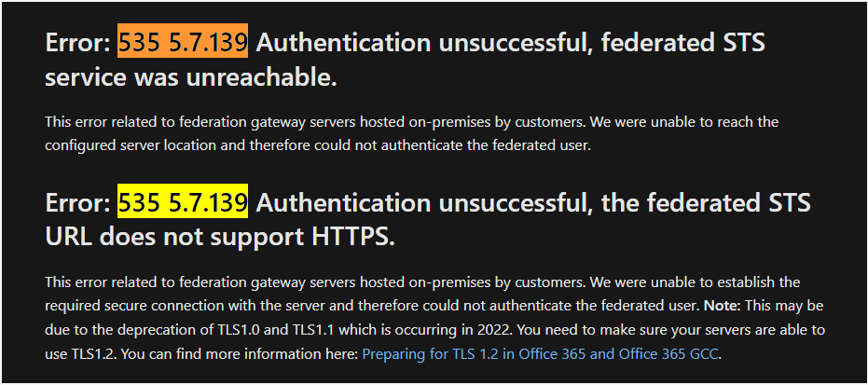Click "use TLS1.2." text before the link

80,354
